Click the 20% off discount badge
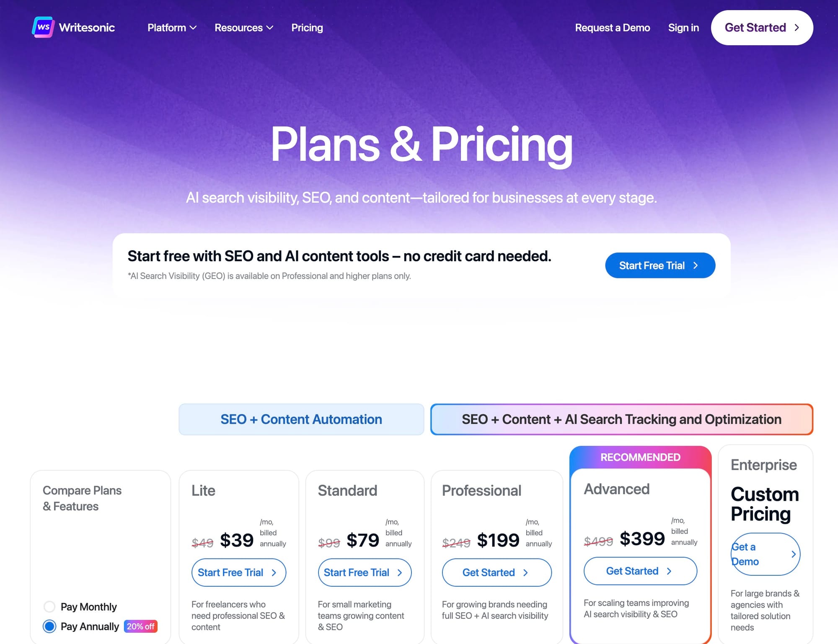 point(140,626)
